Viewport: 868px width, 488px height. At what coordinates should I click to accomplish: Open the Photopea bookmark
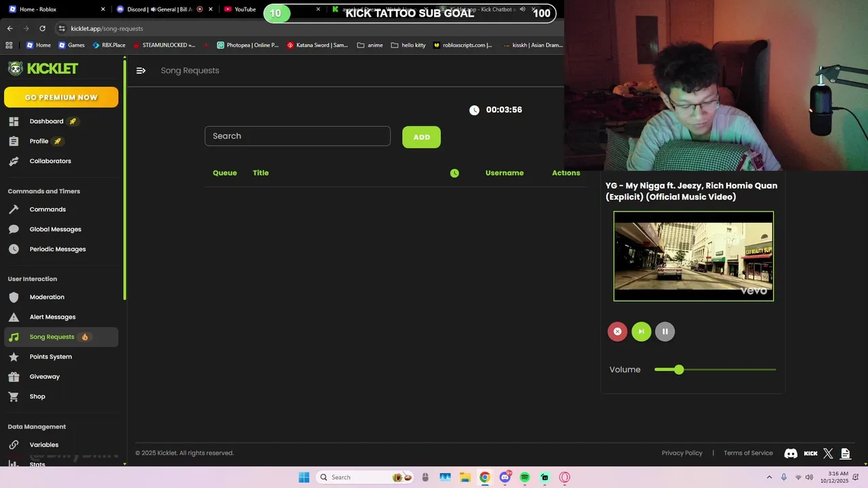tap(248, 45)
